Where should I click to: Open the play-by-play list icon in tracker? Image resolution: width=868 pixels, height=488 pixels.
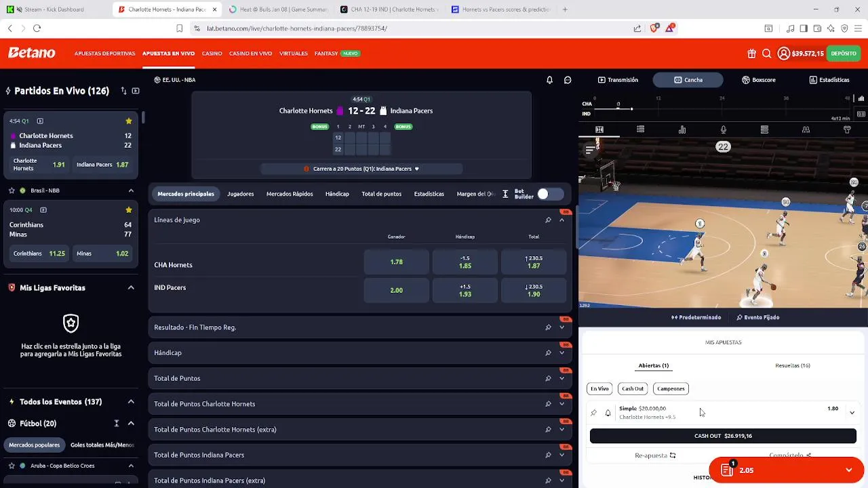point(641,129)
